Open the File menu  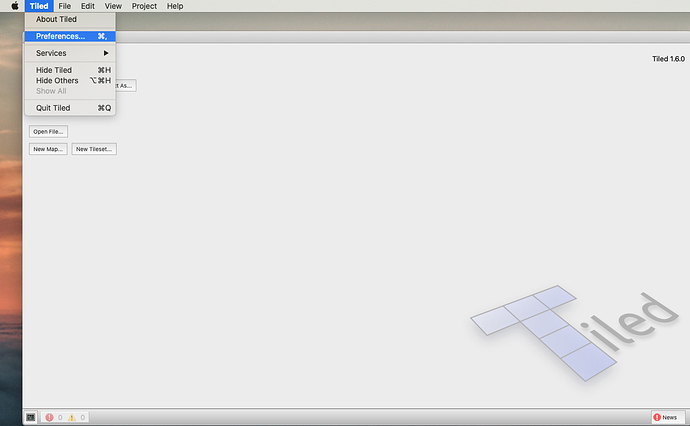[65, 6]
